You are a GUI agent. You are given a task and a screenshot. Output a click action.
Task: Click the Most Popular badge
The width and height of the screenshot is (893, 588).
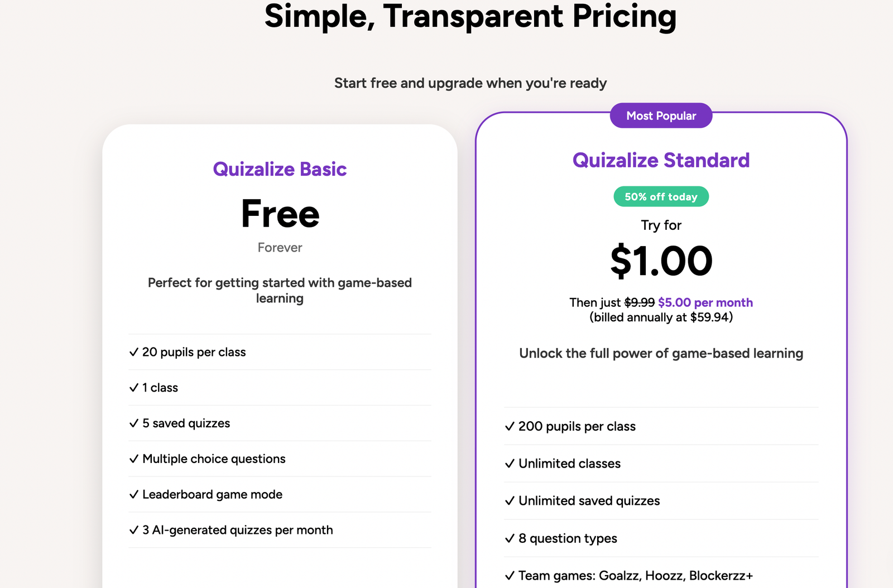click(x=661, y=115)
